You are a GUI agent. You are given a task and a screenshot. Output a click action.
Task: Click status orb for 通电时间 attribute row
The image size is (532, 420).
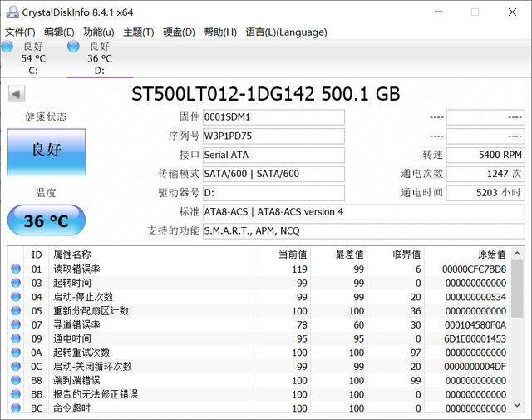point(16,339)
